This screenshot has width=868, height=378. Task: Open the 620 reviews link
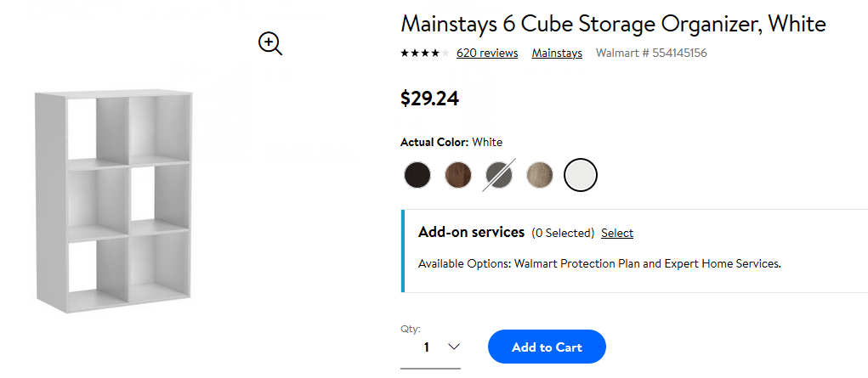click(487, 54)
